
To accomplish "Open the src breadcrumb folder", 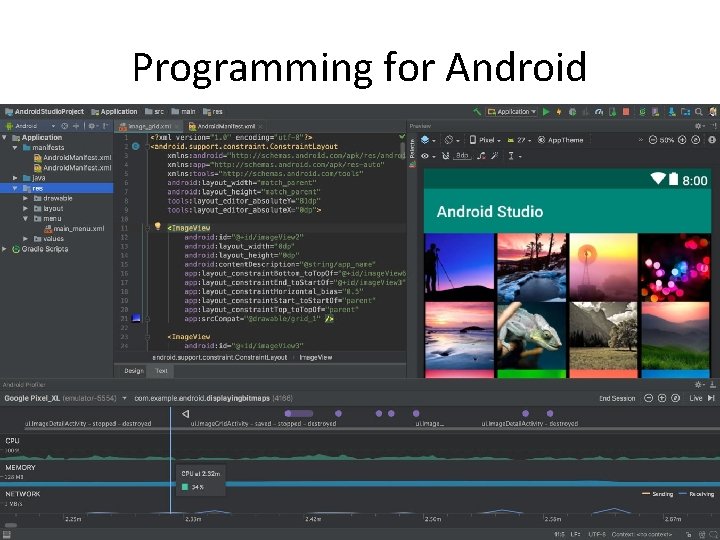I will point(154,112).
